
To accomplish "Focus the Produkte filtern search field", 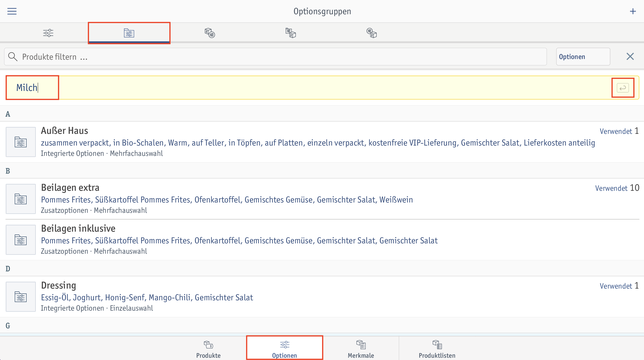I will (275, 57).
